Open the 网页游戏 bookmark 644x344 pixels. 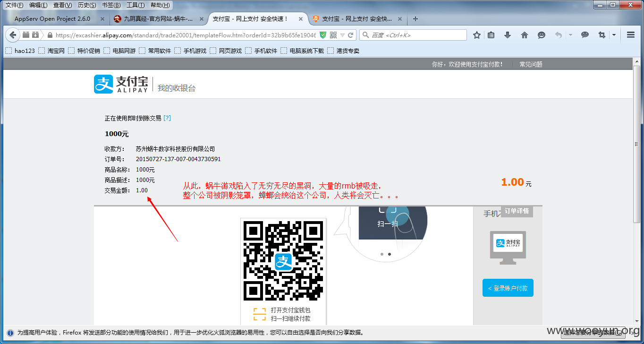pyautogui.click(x=226, y=51)
